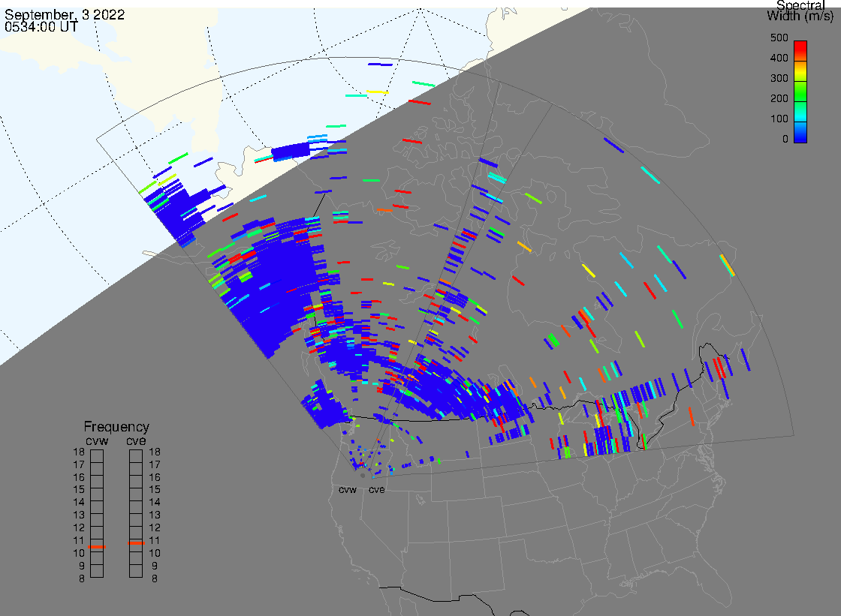Image resolution: width=841 pixels, height=616 pixels.
Task: Click the cve column header in Frequency legend
Action: coord(136,441)
